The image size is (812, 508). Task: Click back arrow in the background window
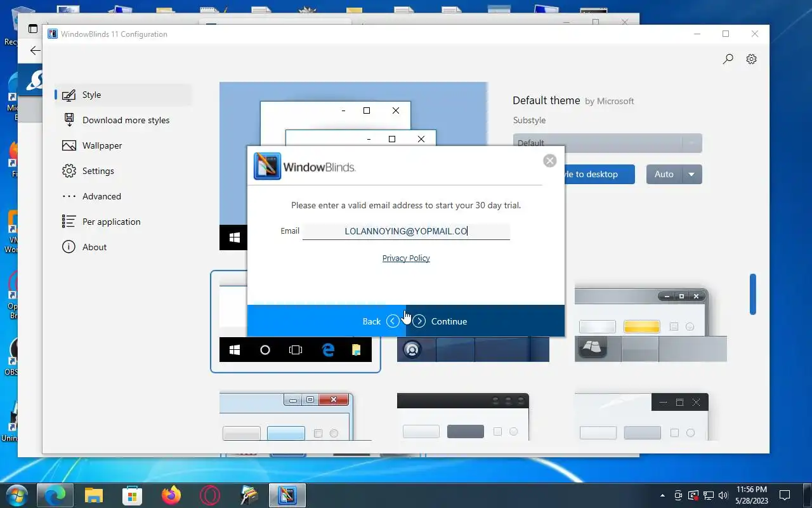(36, 51)
